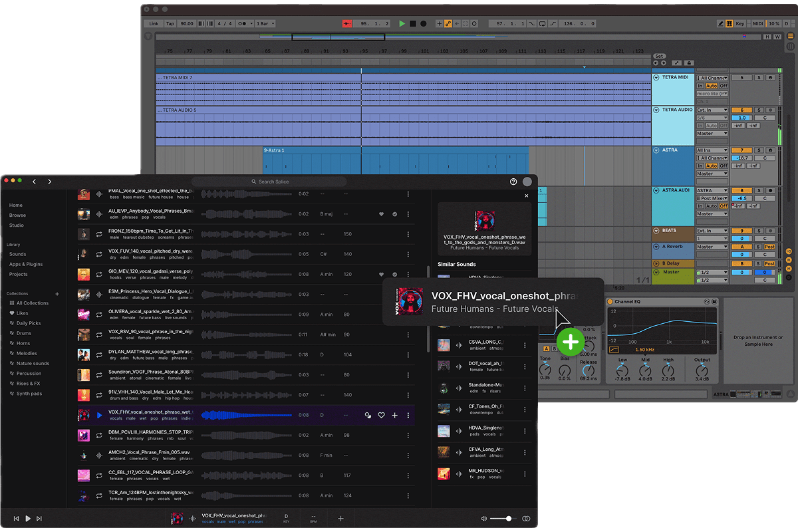
Task: Open the Splice user profile avatar
Action: tap(527, 182)
